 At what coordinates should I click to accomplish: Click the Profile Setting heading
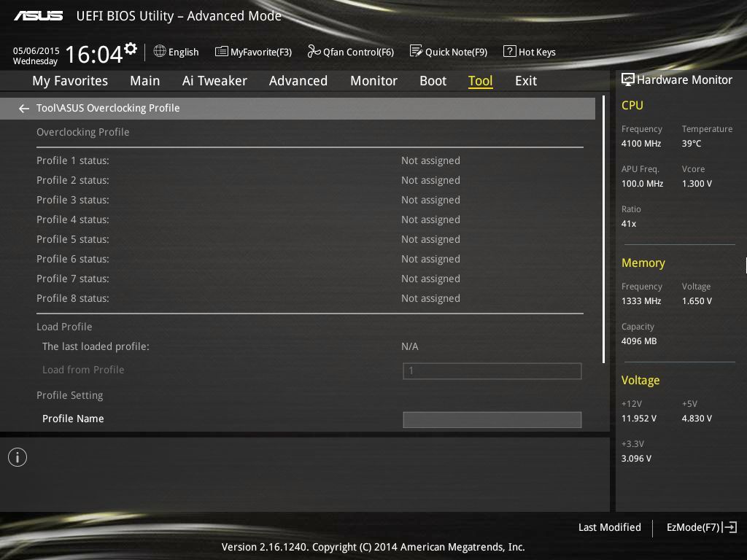[69, 395]
